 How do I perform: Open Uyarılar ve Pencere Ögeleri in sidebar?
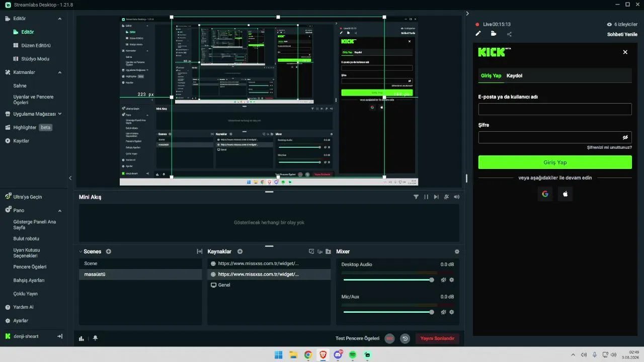(33, 100)
